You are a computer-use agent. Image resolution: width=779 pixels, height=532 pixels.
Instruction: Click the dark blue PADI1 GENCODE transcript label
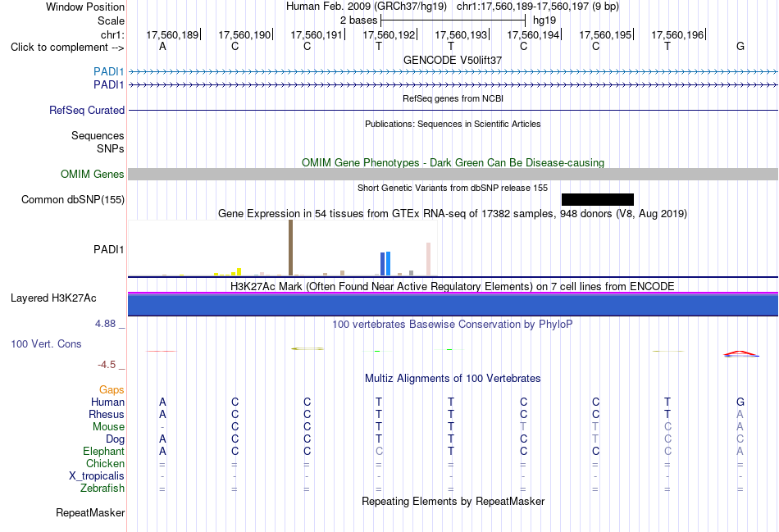(x=108, y=85)
